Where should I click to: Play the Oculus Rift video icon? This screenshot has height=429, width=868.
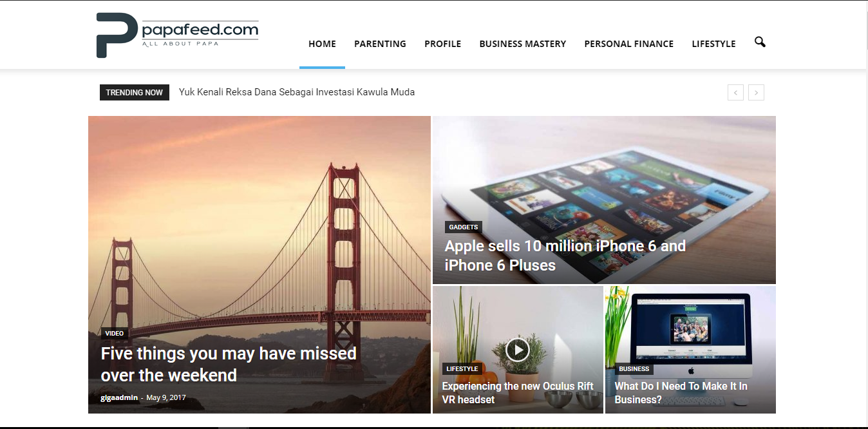click(518, 349)
